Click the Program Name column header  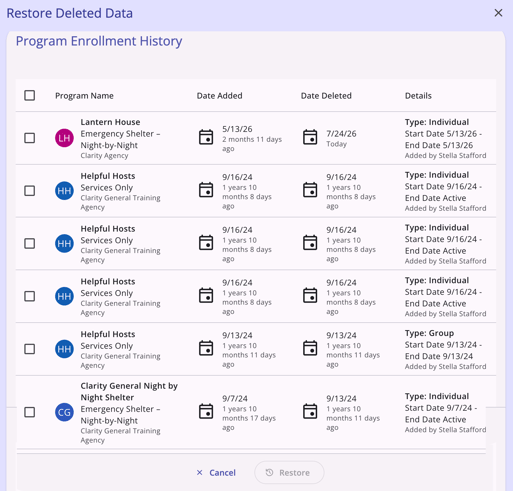pyautogui.click(x=84, y=96)
